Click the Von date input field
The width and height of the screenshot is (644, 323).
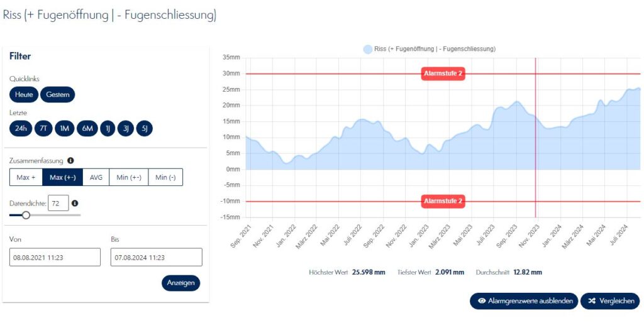pos(55,257)
